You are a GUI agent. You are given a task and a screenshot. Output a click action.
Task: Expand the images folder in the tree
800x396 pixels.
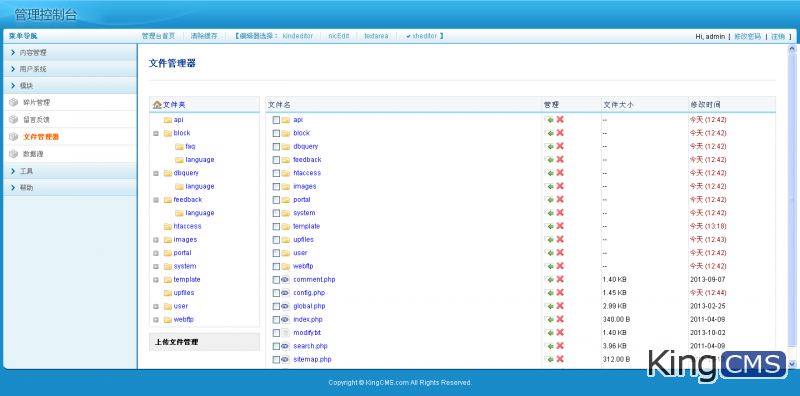[x=156, y=239]
